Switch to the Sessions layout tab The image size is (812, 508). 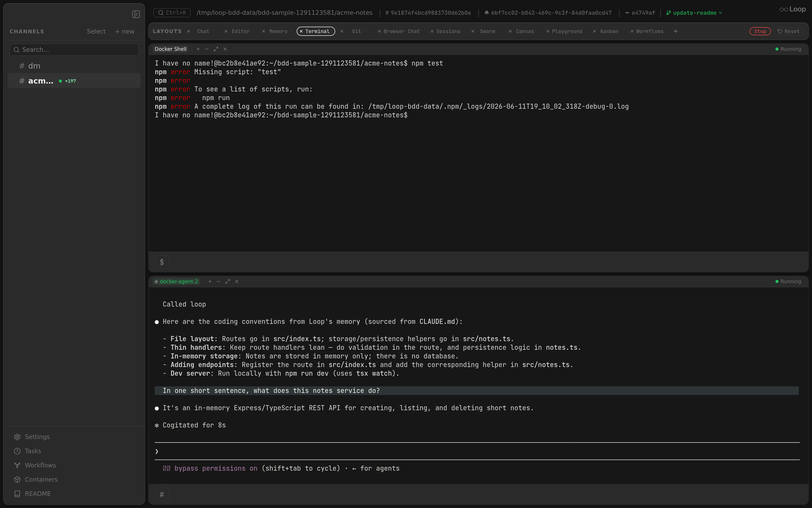pos(448,31)
